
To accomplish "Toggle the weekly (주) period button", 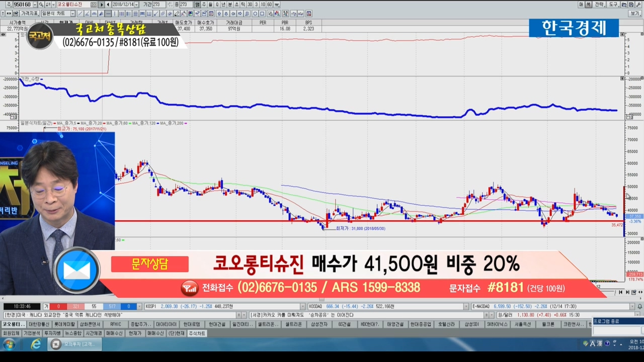I will coord(203,5).
